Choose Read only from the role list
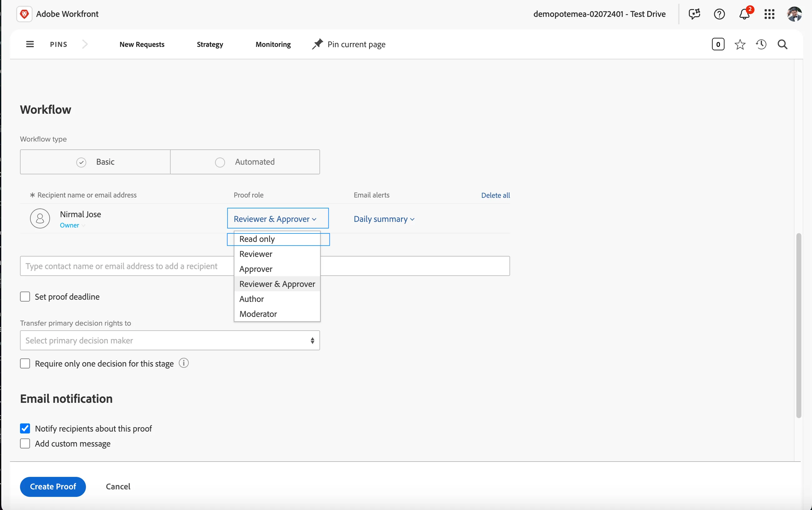The height and width of the screenshot is (510, 812). (277, 239)
